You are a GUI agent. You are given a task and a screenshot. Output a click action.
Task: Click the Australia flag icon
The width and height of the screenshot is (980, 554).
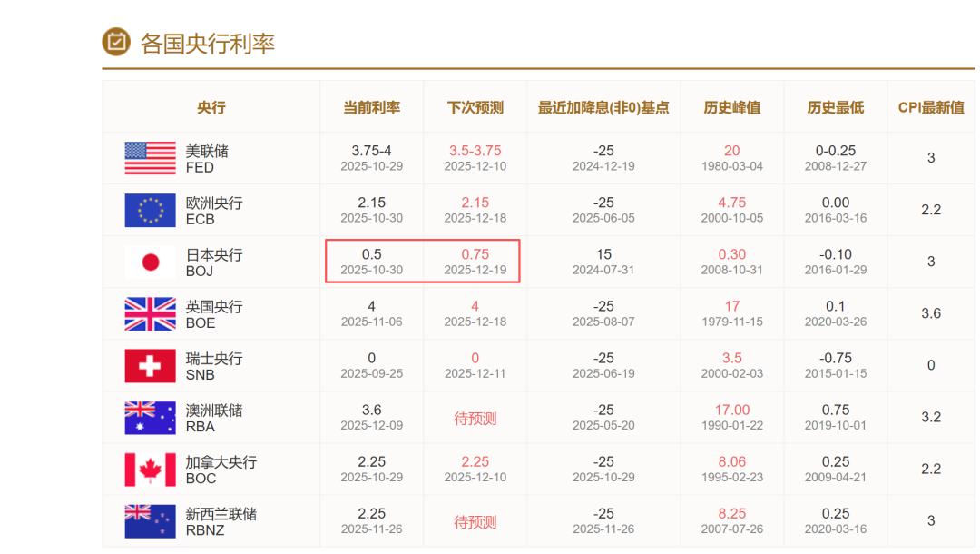tap(150, 418)
